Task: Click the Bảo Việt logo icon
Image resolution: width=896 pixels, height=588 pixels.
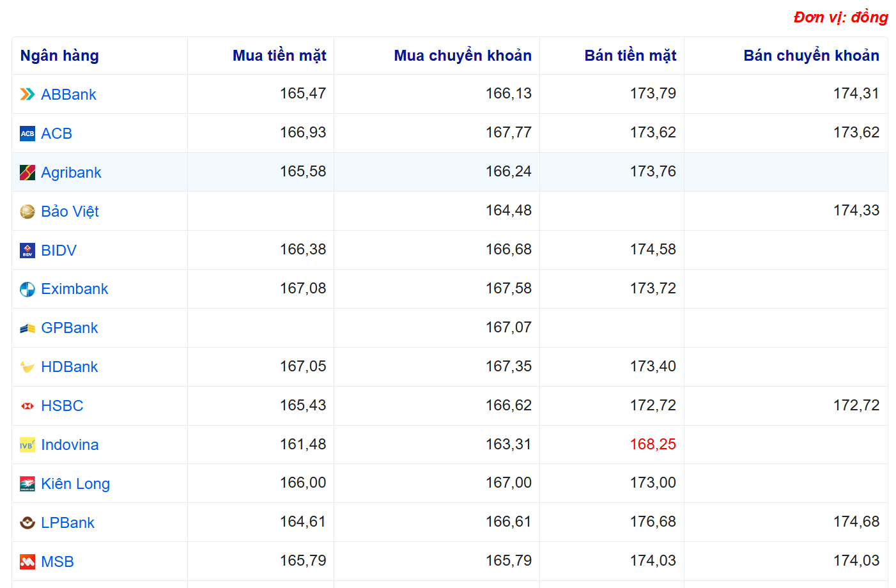Action: coord(27,212)
